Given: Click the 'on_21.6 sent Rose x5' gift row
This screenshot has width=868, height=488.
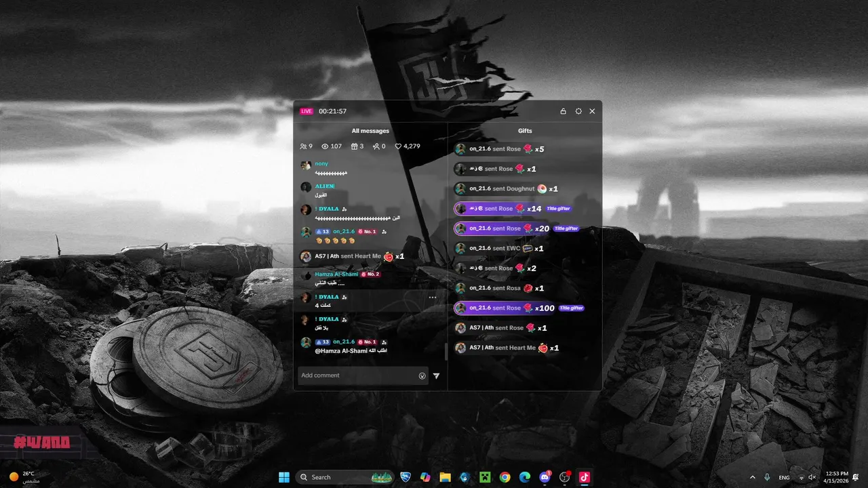Looking at the screenshot, I should [x=500, y=149].
